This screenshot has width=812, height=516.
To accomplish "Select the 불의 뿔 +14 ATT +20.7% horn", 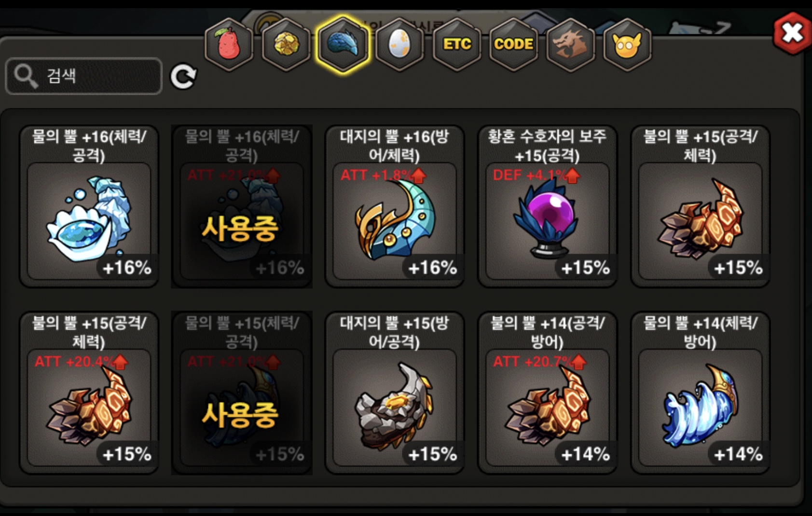I will 547,393.
